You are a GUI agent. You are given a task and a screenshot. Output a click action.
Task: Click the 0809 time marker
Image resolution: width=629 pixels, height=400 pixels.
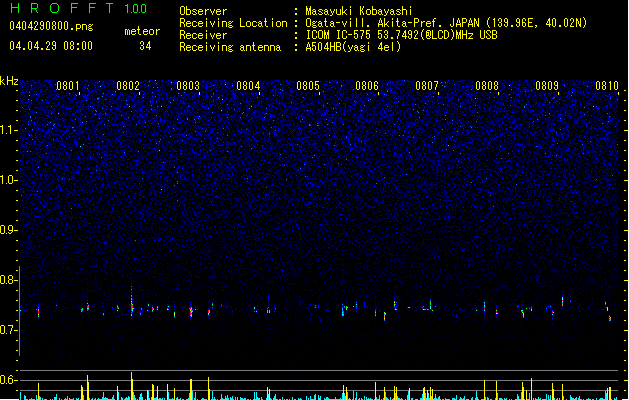point(547,86)
